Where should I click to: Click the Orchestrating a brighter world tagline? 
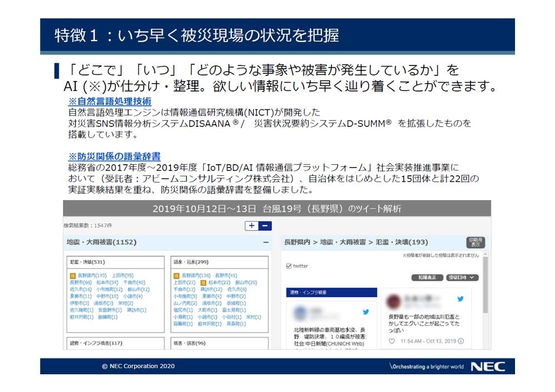(x=426, y=366)
